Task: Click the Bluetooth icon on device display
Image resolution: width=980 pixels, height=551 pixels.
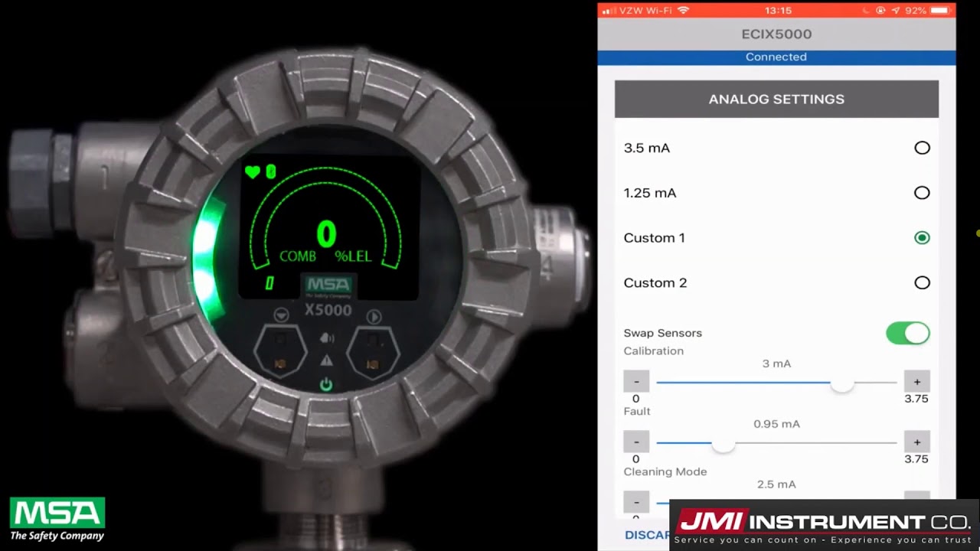Action: click(270, 172)
